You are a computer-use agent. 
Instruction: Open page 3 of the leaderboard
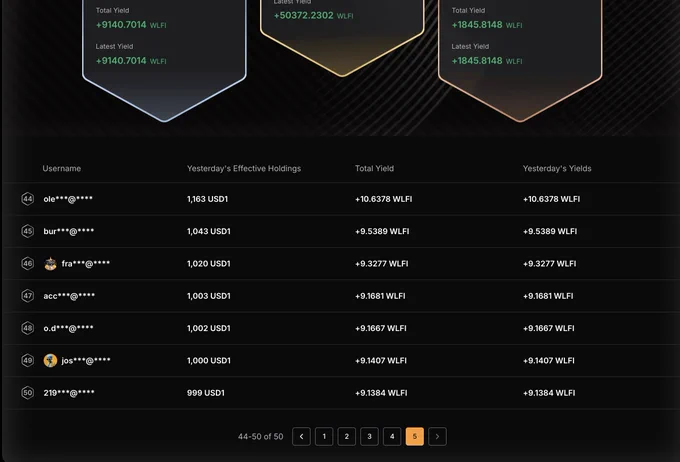369,436
